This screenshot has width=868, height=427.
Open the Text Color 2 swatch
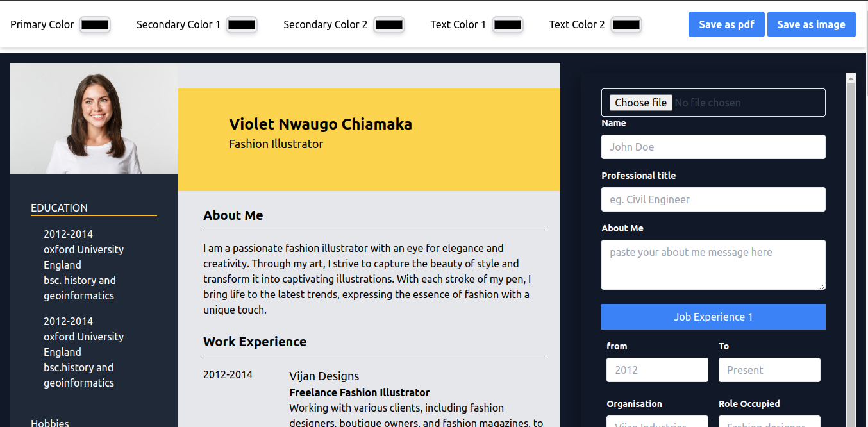626,25
